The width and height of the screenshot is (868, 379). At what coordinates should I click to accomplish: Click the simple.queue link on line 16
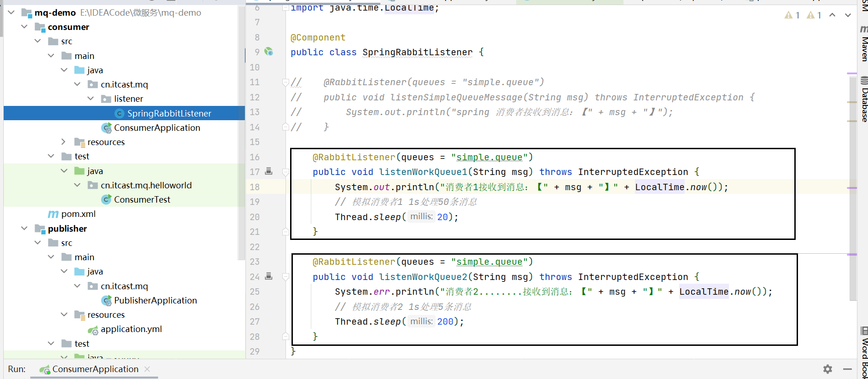click(489, 157)
